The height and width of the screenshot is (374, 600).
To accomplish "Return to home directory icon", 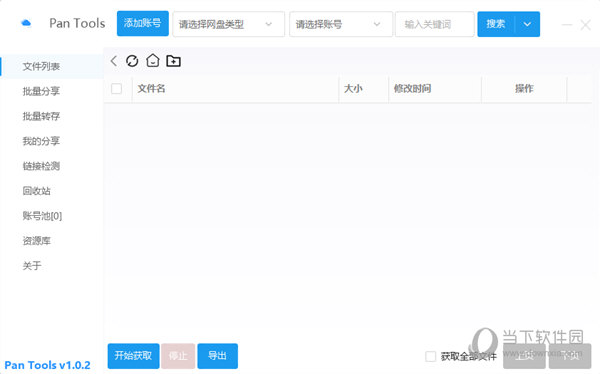I will [x=153, y=60].
